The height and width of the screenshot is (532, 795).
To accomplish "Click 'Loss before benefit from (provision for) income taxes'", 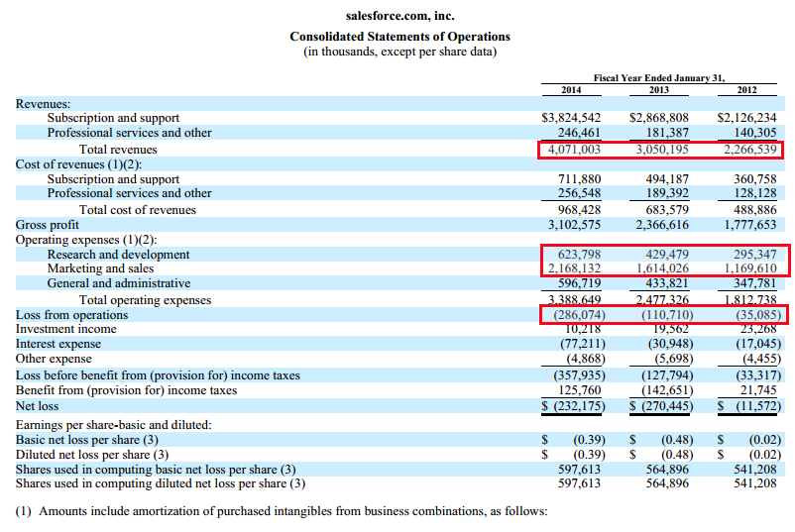I will pos(158,375).
